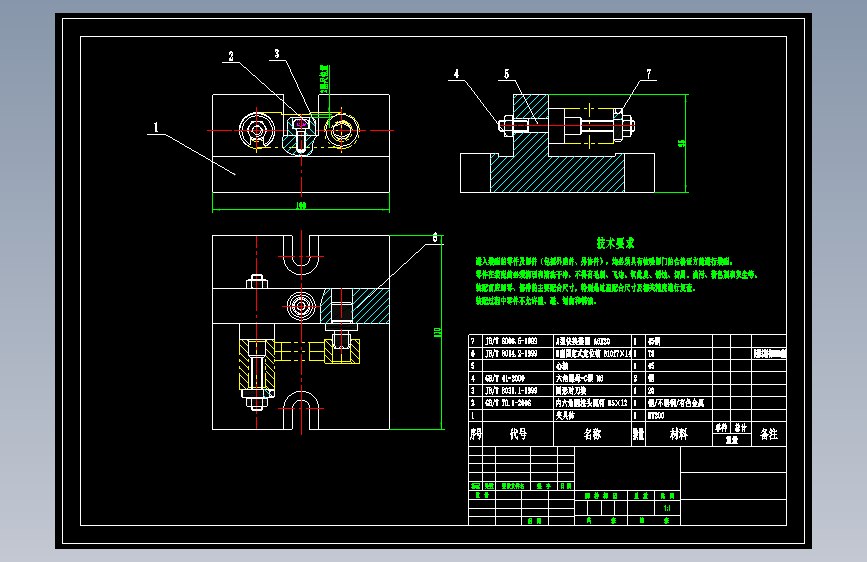The width and height of the screenshot is (867, 562).
Task: Select code JB/T 8031.1 in row 3
Action: pyautogui.click(x=511, y=391)
